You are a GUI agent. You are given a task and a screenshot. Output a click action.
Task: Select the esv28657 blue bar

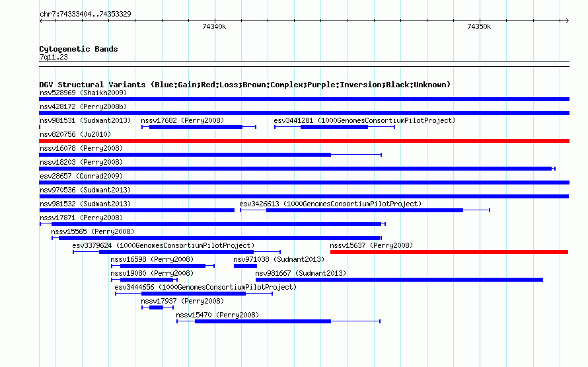pyautogui.click(x=304, y=183)
